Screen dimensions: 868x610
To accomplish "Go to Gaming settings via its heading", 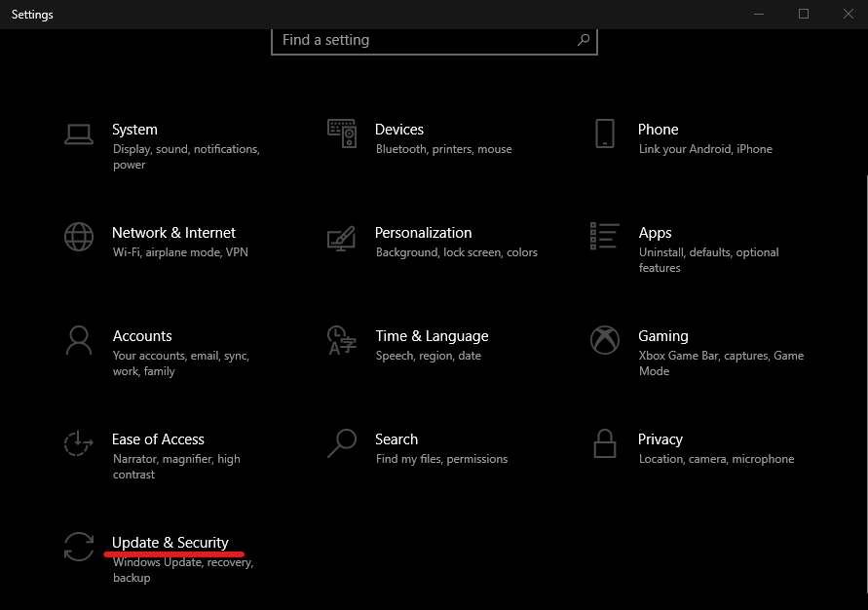I will click(663, 336).
